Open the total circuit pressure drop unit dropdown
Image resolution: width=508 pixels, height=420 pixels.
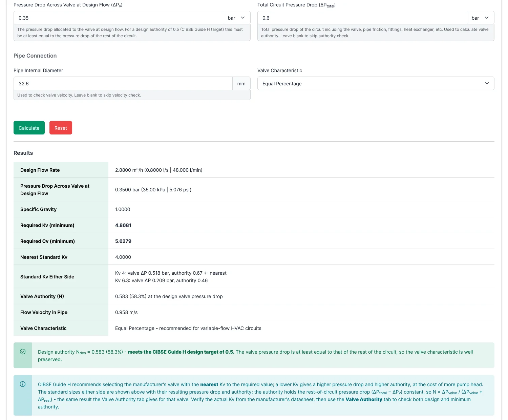[481, 18]
